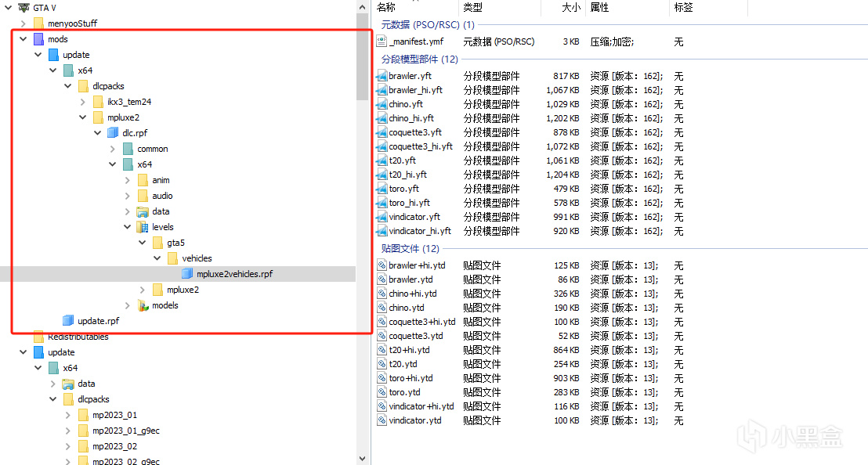The height and width of the screenshot is (465, 868).
Task: Collapse the mods tree node
Action: tap(24, 39)
